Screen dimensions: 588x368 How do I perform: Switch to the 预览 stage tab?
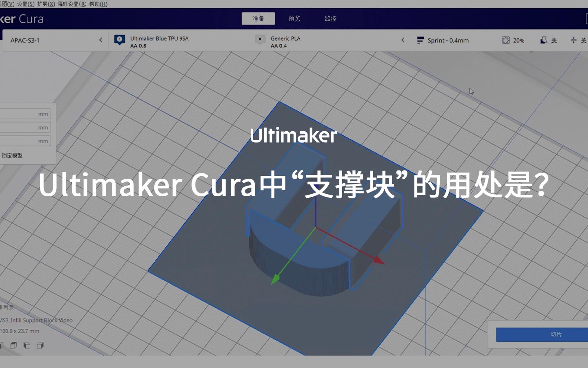294,18
